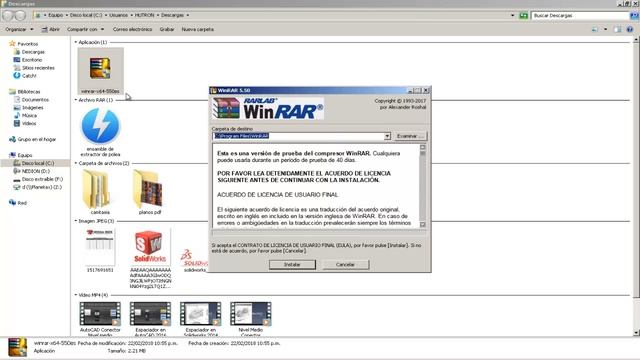Collapse the Aplicación (1) group
The width and height of the screenshot is (640, 360).
click(76, 42)
